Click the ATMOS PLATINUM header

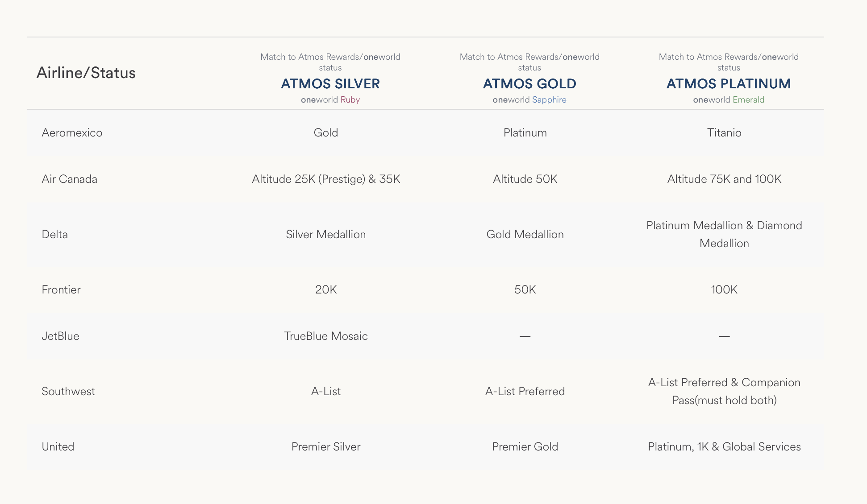[728, 83]
